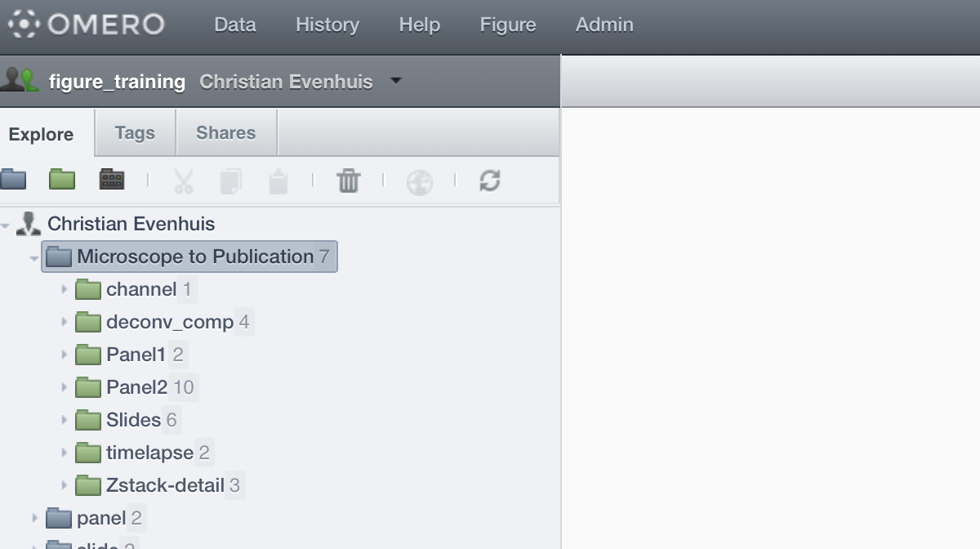This screenshot has height=549, width=980.
Task: Click the OMERO logo link
Action: click(x=86, y=25)
